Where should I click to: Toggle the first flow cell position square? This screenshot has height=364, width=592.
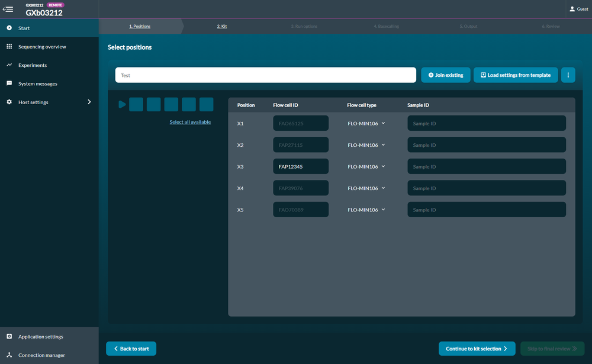[x=136, y=104]
